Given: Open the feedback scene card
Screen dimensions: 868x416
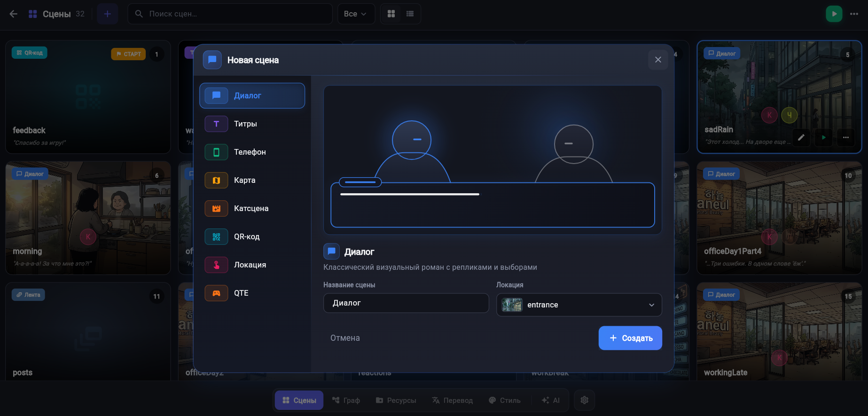Looking at the screenshot, I should click(x=88, y=97).
